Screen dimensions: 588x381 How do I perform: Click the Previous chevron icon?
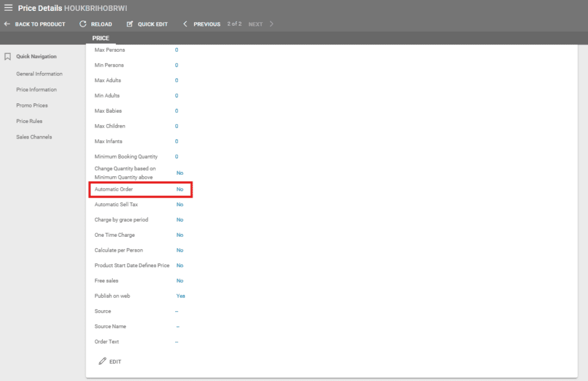[185, 24]
